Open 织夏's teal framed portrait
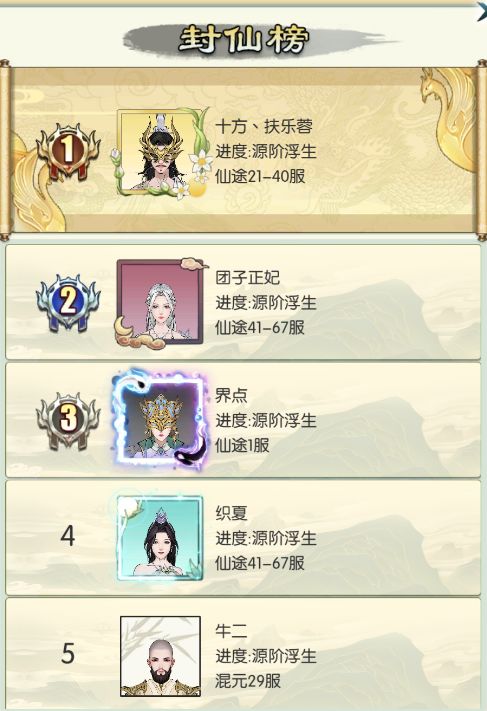 point(160,538)
